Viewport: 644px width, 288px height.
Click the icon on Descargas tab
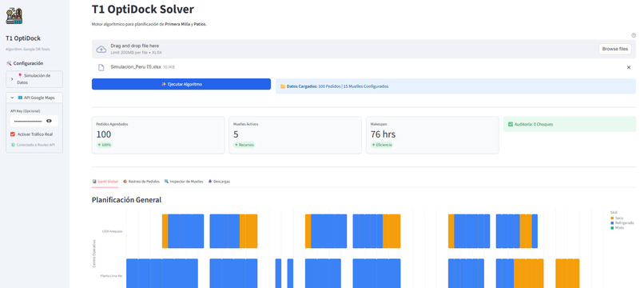point(210,182)
